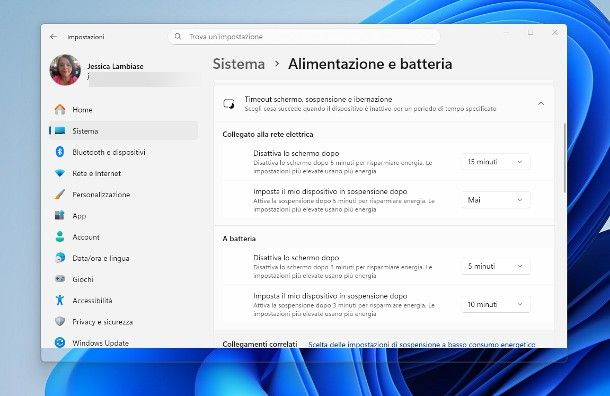The width and height of the screenshot is (610, 396).
Task: Click the Collegato alla rete elettrica heading
Action: (268, 134)
